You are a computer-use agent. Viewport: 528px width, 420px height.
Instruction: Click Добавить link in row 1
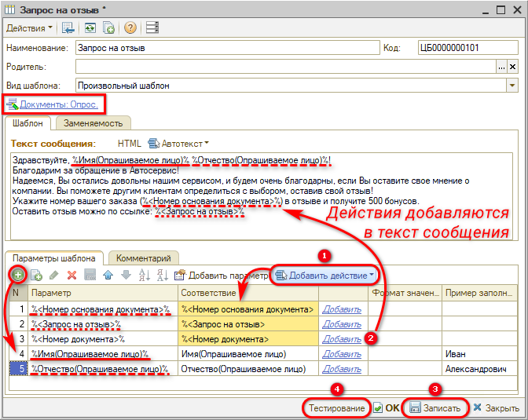click(342, 309)
